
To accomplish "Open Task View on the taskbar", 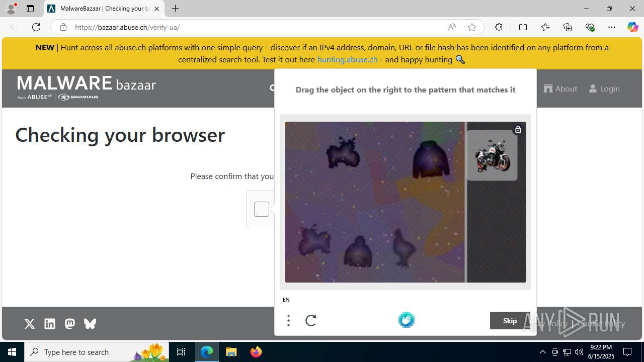I will (x=181, y=352).
